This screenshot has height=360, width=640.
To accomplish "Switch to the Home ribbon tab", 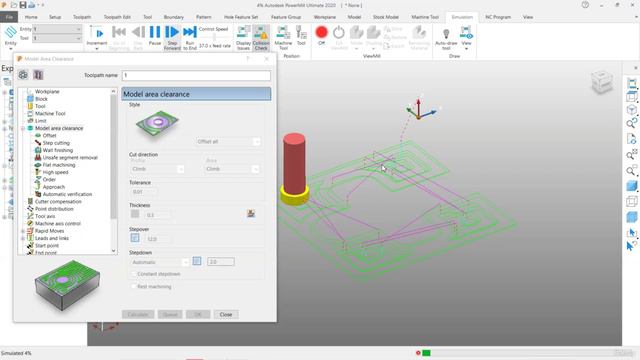I will coord(31,17).
